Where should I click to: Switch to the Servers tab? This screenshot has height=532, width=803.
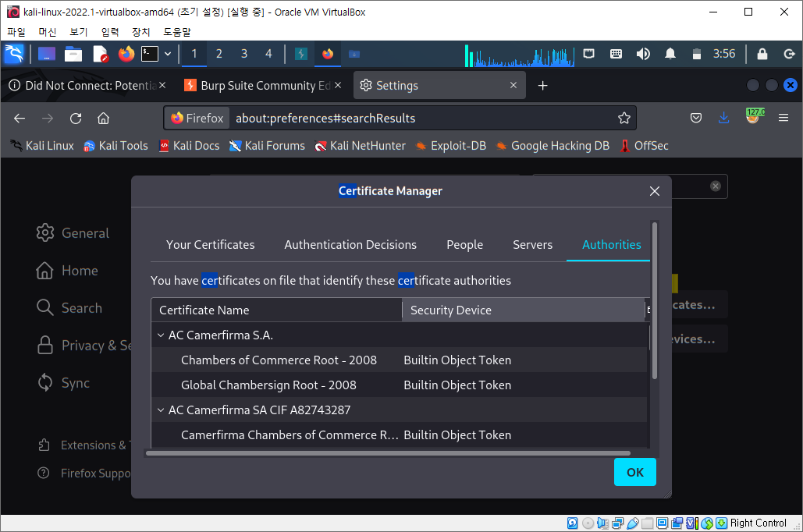[532, 245]
